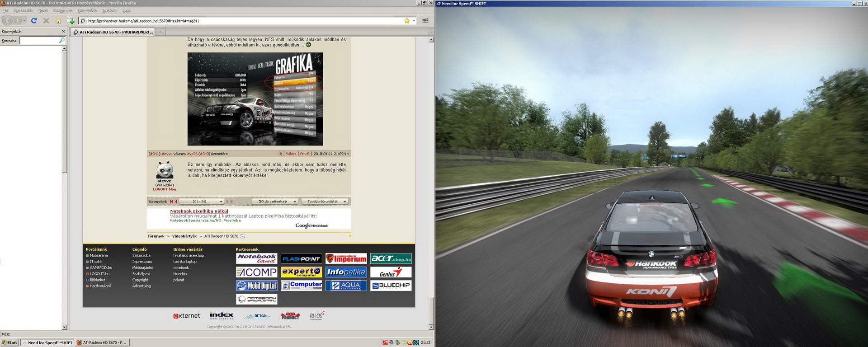Click the Infopatika partner logo
This screenshot has height=347, width=868.
pos(346,272)
